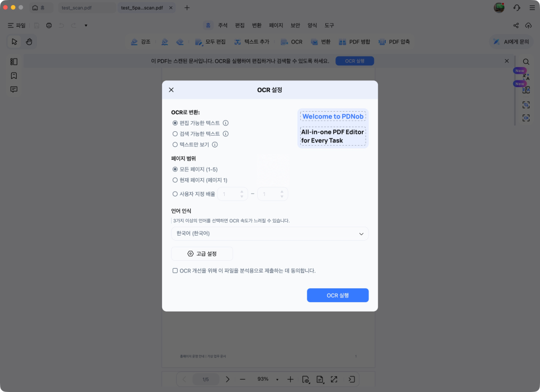The width and height of the screenshot is (540, 392).
Task: Click the PDF 압축 compress tool
Action: [x=394, y=42]
